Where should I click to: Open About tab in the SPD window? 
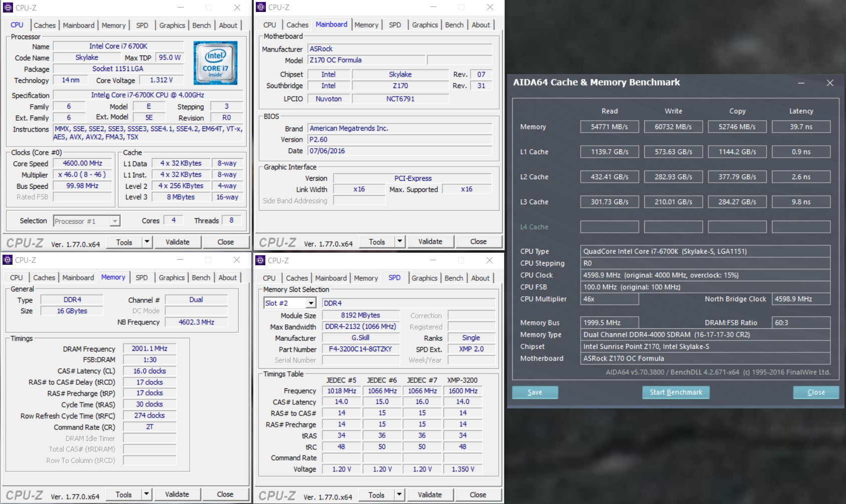click(x=480, y=278)
